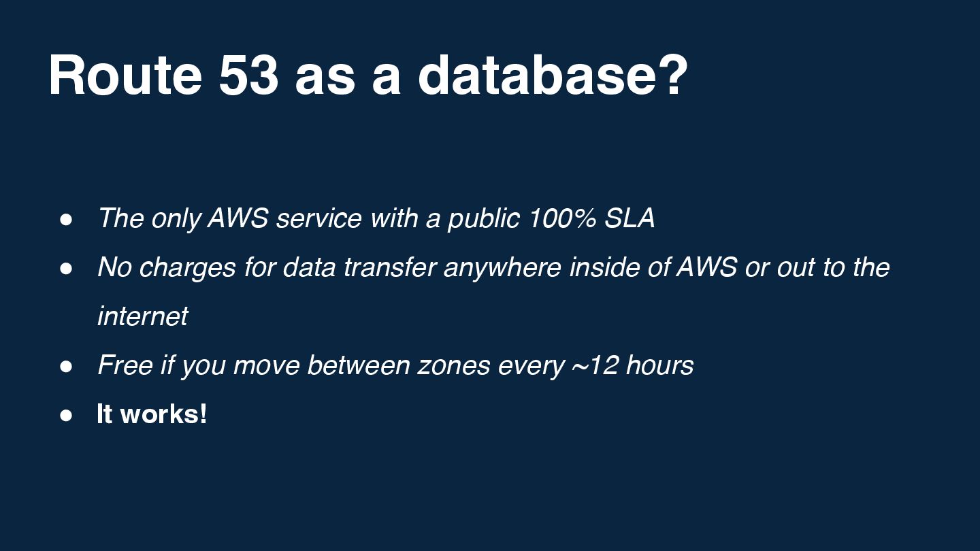
Task: Click the first bullet point dot
Action: pyautogui.click(x=66, y=219)
